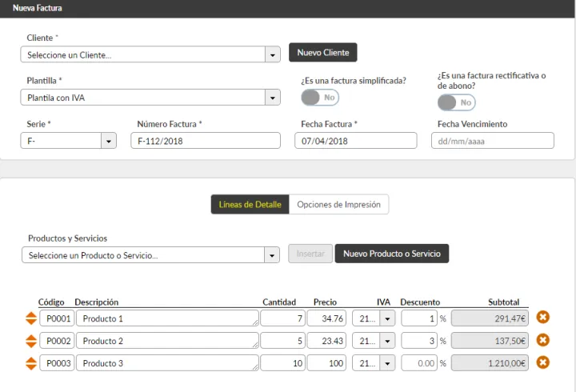
Task: Click the orange delete icon for Producto 3
Action: pyautogui.click(x=542, y=363)
